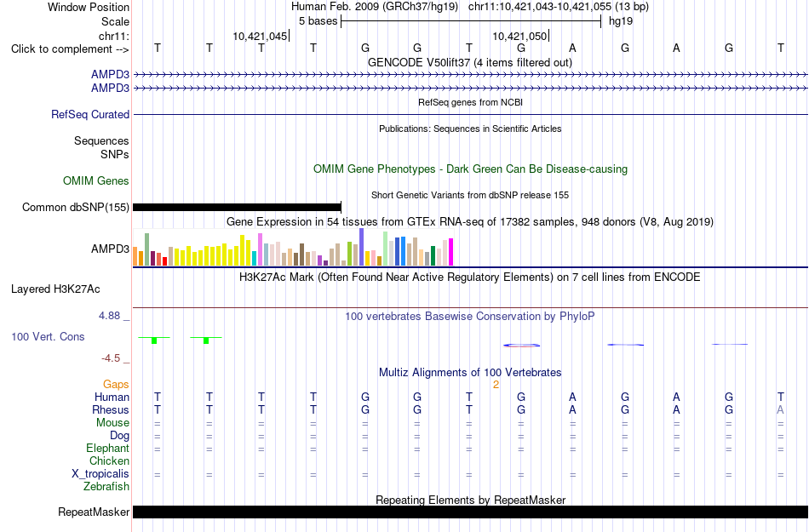Click AMPD3 label beside the GTEx expression bars
This screenshot has height=532, width=809.
coord(110,249)
